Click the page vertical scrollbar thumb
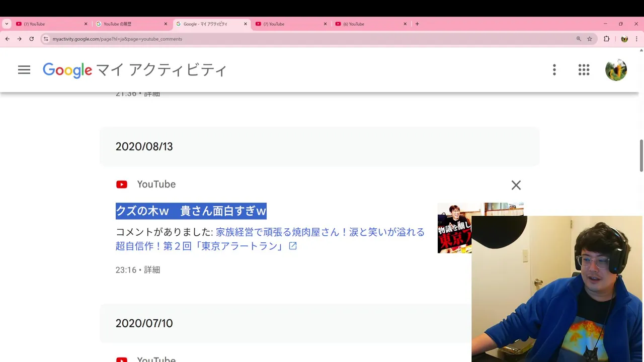644x362 pixels. click(641, 156)
